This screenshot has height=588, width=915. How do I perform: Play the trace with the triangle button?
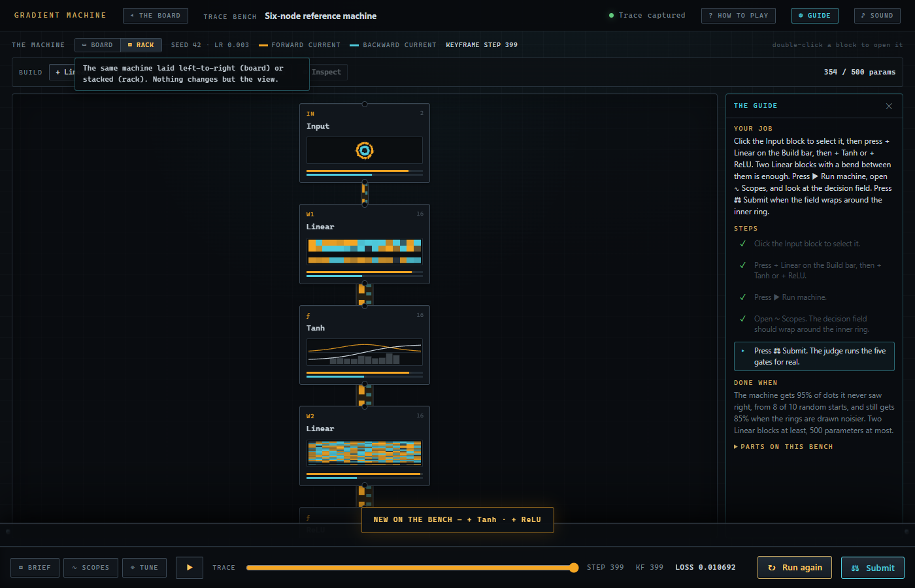(x=190, y=568)
